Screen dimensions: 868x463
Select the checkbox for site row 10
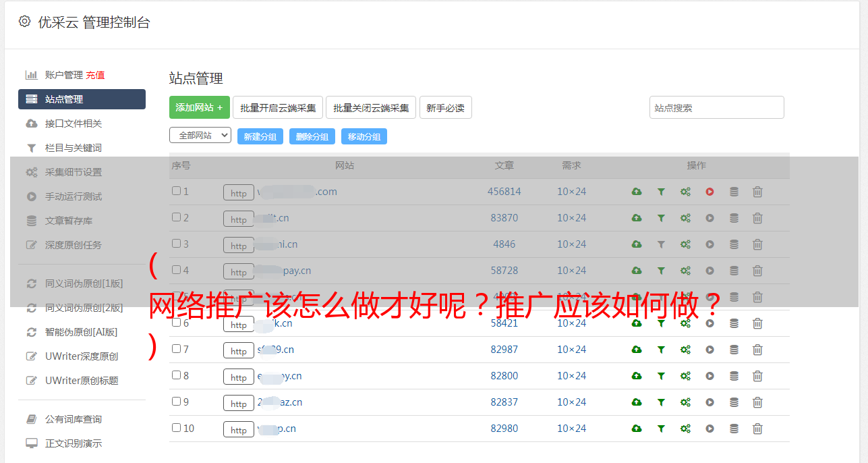[x=176, y=428]
